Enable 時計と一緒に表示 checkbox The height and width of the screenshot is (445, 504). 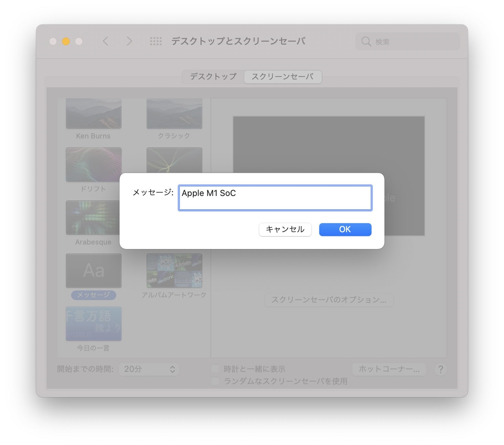215,369
